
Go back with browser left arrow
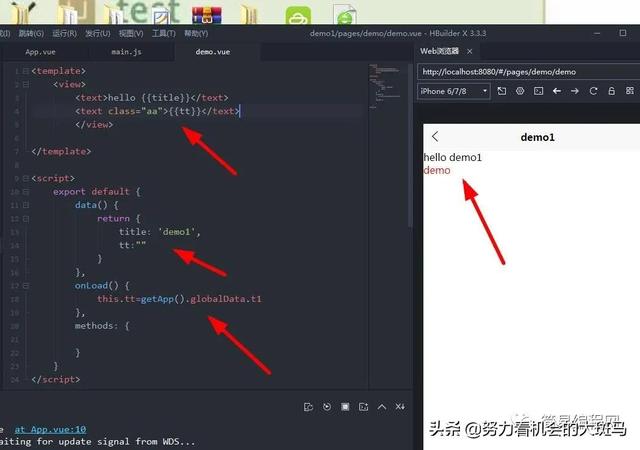pos(557,91)
